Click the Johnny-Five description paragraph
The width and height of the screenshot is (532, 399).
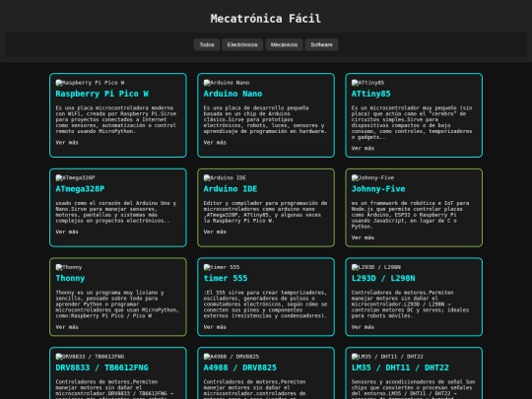(x=410, y=215)
